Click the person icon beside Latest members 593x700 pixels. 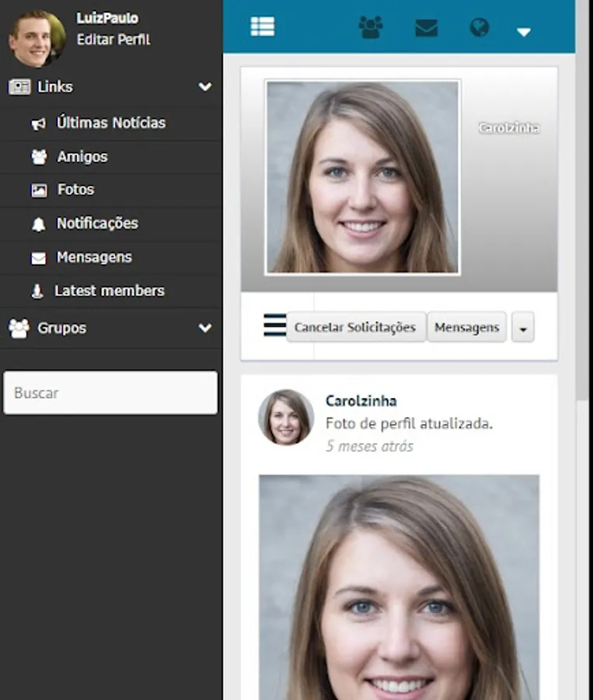pyautogui.click(x=37, y=291)
